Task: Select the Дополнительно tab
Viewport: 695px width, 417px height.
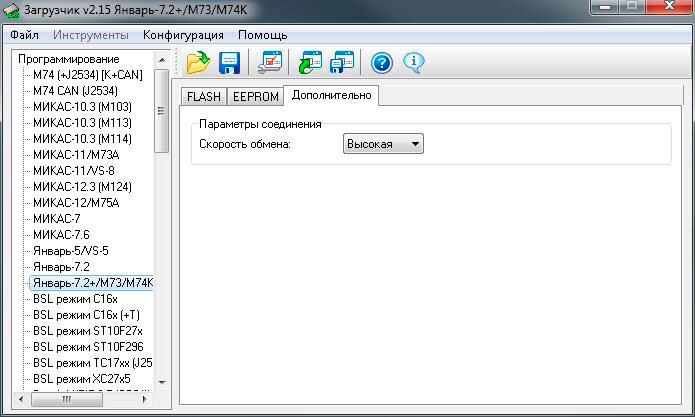Action: [331, 95]
